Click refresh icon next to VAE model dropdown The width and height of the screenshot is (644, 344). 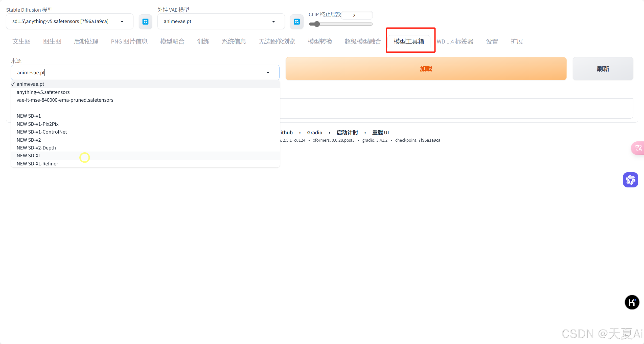click(x=296, y=22)
